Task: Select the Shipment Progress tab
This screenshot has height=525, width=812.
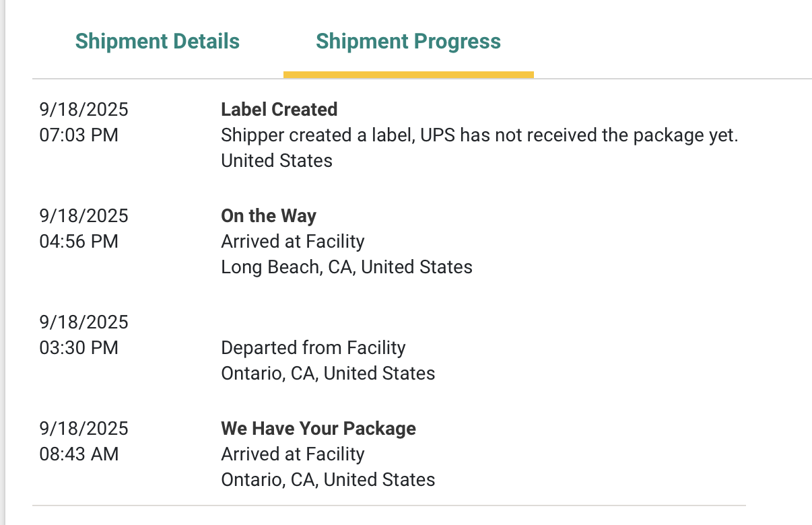Action: (x=408, y=41)
